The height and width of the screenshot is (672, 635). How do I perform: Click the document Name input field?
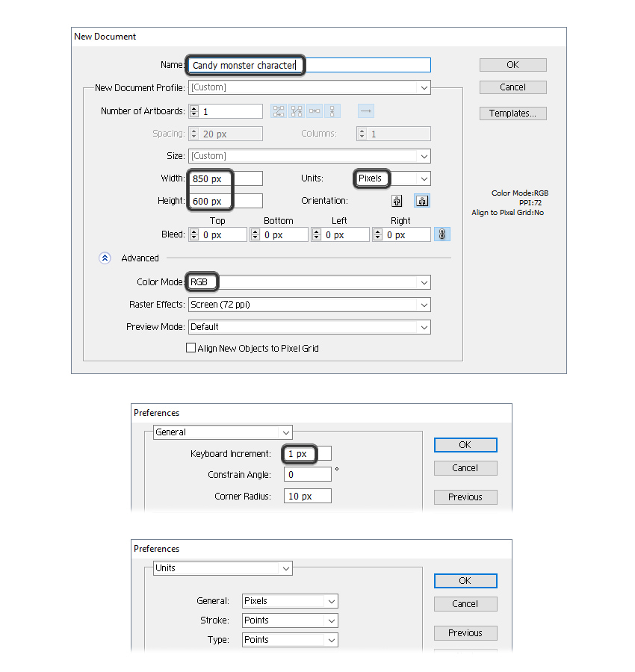[x=309, y=65]
